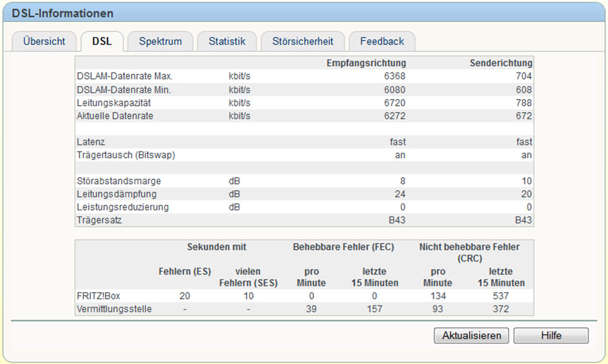Click the value 6080

(395, 90)
